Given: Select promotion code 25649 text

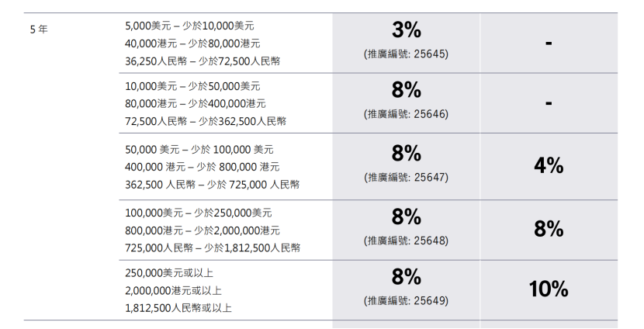Looking at the screenshot, I should pyautogui.click(x=406, y=300).
